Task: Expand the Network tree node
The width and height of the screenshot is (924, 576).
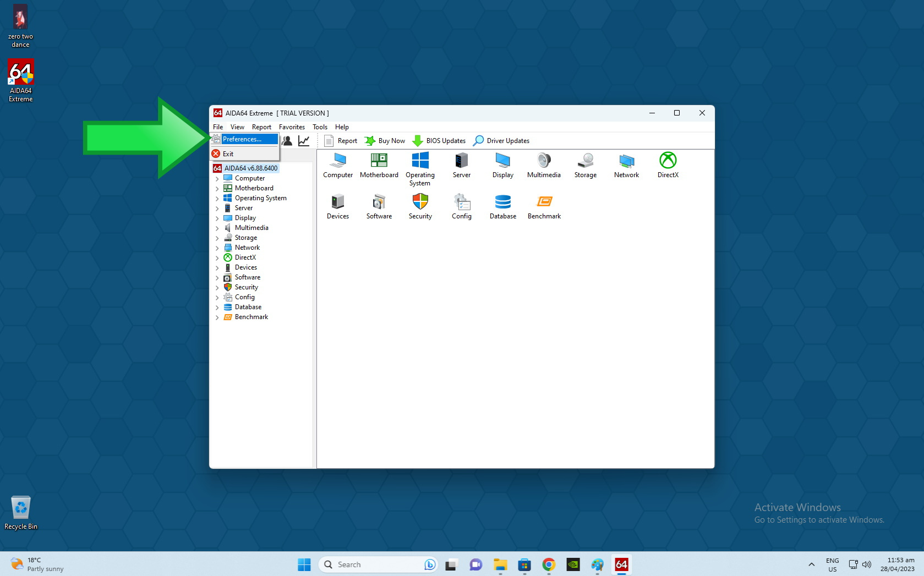Action: point(217,248)
